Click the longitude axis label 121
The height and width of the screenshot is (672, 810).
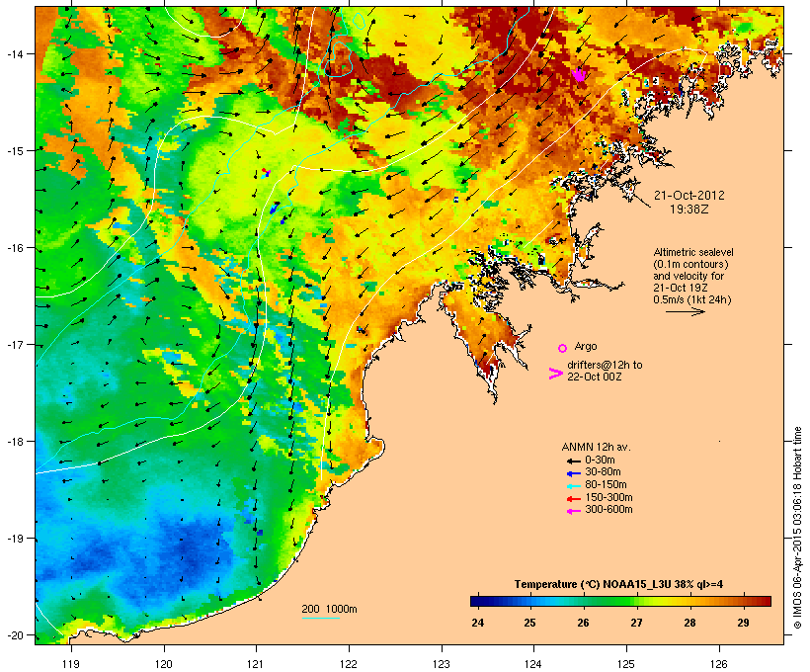point(256,664)
